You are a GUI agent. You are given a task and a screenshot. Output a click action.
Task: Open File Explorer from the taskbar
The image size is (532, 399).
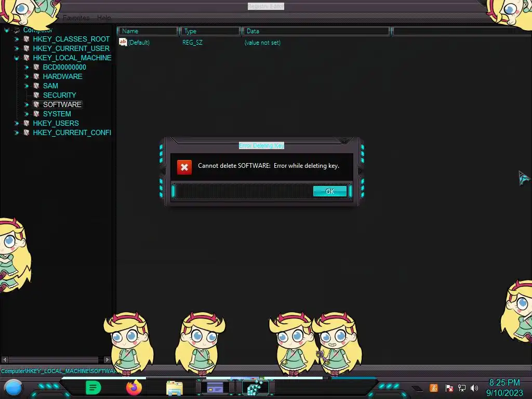(x=175, y=388)
